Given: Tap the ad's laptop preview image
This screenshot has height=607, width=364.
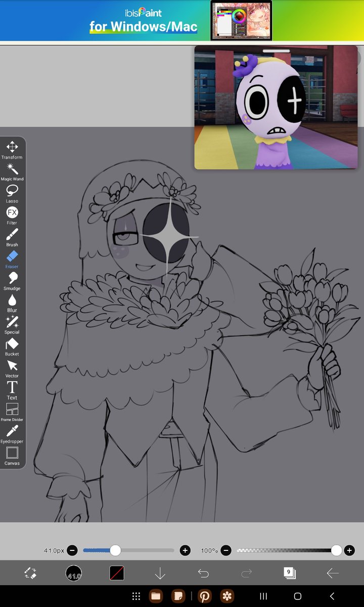Looking at the screenshot, I should click(241, 20).
